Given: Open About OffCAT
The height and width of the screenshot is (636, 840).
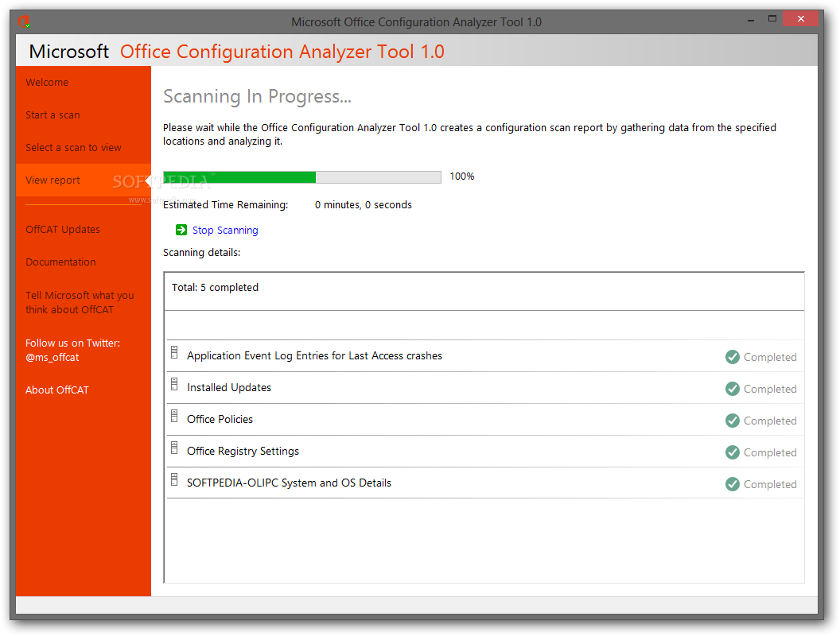Looking at the screenshot, I should click(56, 390).
